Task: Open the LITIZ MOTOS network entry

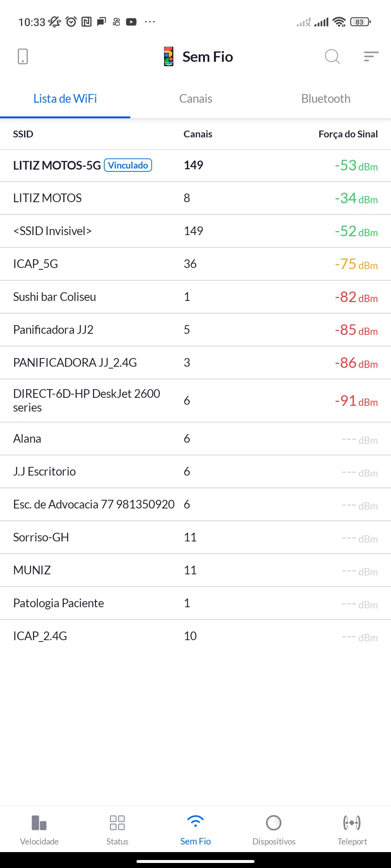Action: point(47,198)
